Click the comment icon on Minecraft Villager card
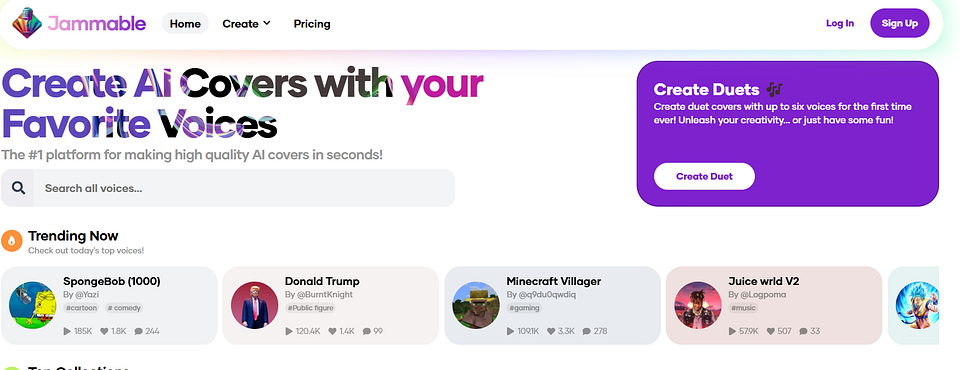 (x=587, y=331)
